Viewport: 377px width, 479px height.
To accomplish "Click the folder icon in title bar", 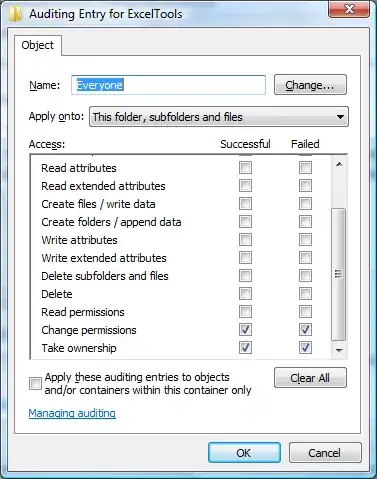I will [x=15, y=14].
